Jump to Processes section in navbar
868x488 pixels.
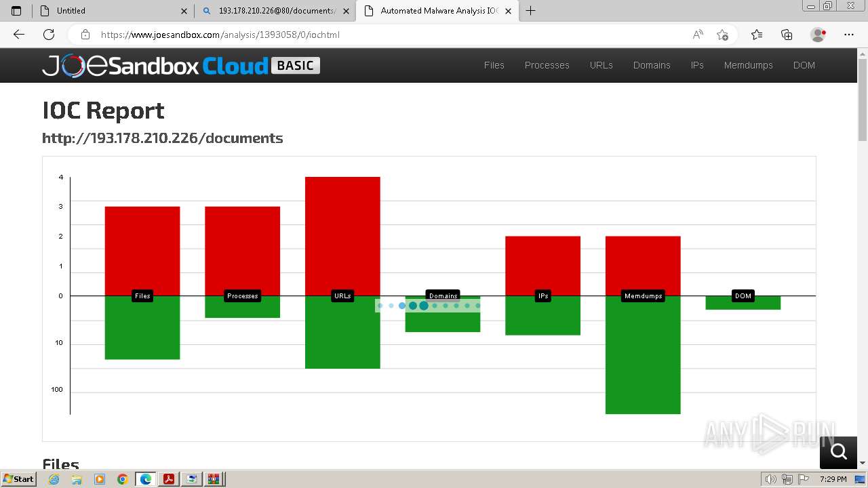[x=547, y=65]
